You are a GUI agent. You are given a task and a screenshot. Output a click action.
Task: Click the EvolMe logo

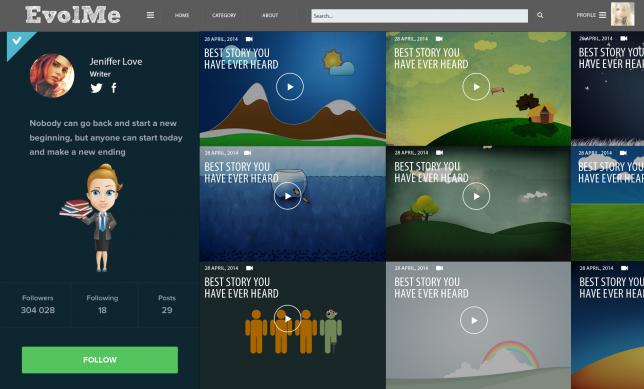point(73,15)
